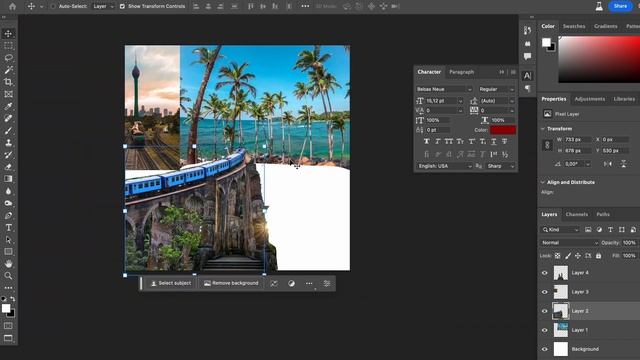Screen dimensions: 640x360
Task: Select the Zoom tool
Action: pyautogui.click(x=8, y=276)
